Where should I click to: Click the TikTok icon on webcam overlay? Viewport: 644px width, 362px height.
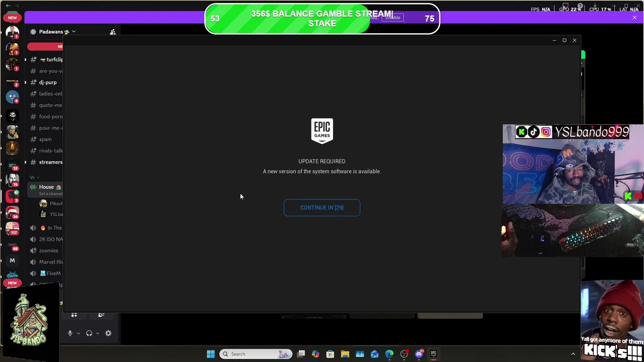(533, 132)
